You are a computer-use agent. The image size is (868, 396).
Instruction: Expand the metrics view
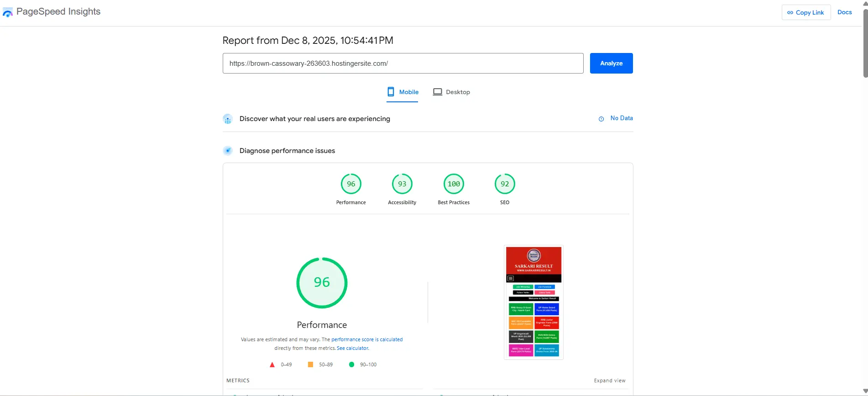click(x=609, y=380)
